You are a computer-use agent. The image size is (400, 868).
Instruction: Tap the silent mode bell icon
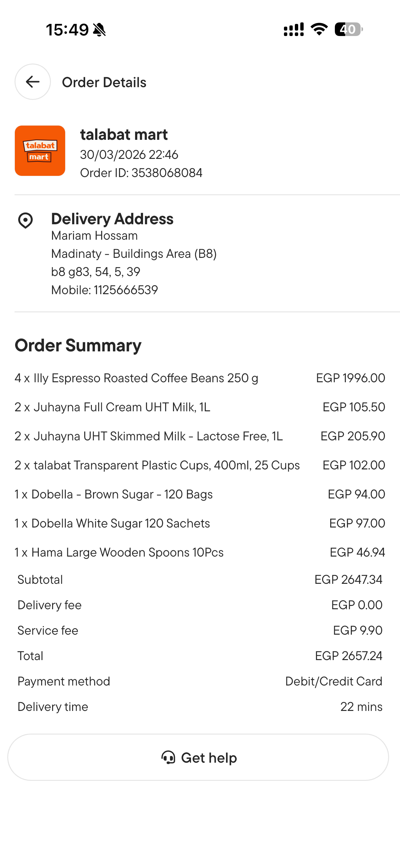99,30
